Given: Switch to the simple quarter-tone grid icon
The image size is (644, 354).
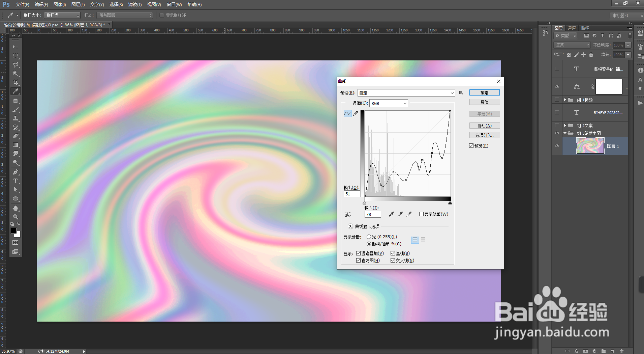Looking at the screenshot, I should (x=415, y=240).
